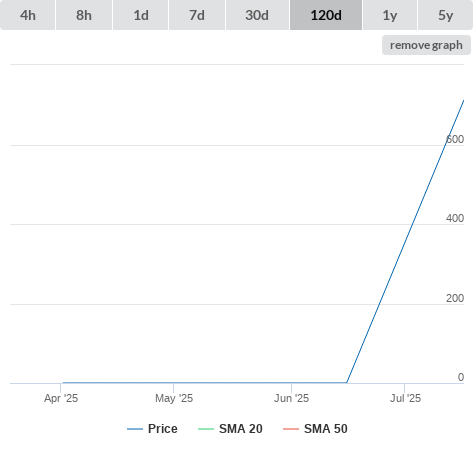The height and width of the screenshot is (455, 474).
Task: Switch chart to 1y range
Action: tap(390, 15)
